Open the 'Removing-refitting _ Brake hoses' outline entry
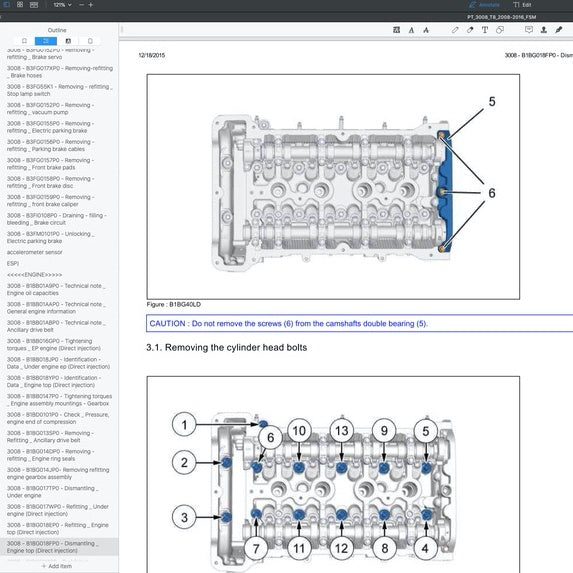Viewport: 573px width, 573px height. click(60, 72)
